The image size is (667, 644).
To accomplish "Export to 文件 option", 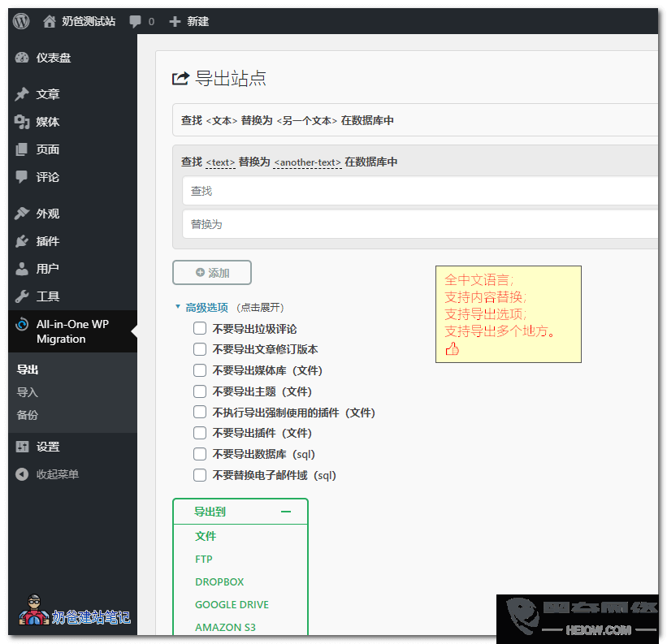I will [x=206, y=537].
